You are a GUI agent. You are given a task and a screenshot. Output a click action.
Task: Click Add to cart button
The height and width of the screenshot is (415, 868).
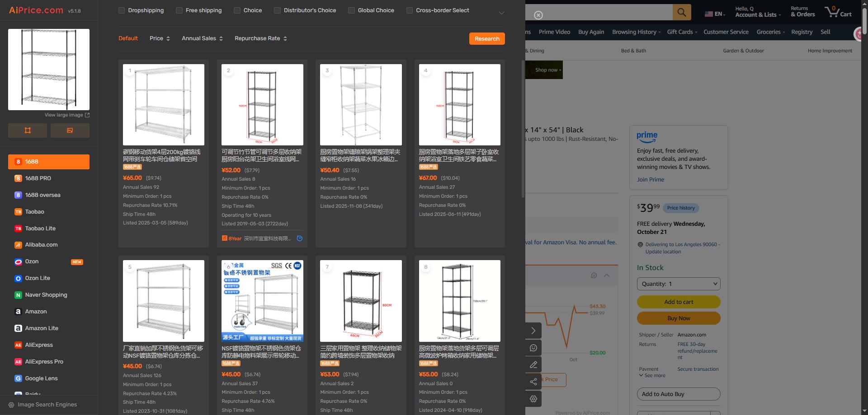point(679,302)
